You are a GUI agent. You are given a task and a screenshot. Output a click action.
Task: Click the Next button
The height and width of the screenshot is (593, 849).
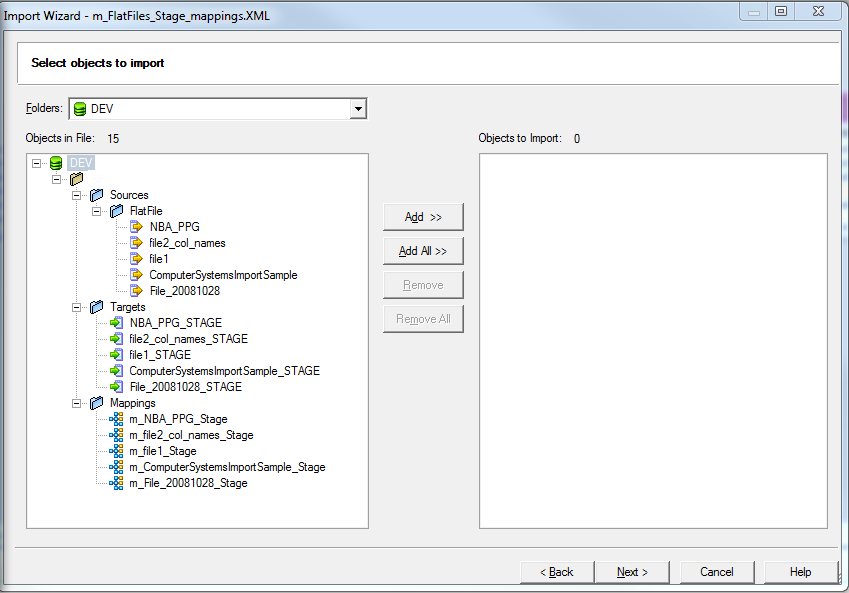pos(632,572)
